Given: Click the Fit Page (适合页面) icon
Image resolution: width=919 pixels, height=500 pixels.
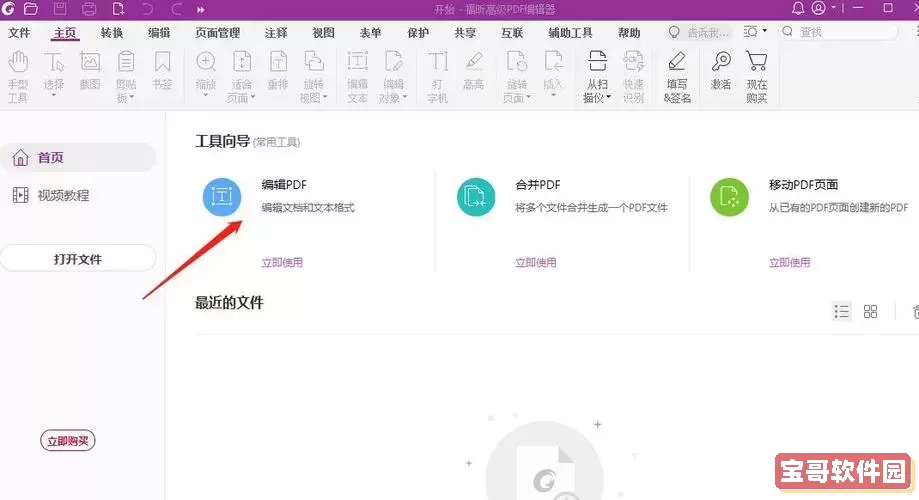Looking at the screenshot, I should point(241,62).
